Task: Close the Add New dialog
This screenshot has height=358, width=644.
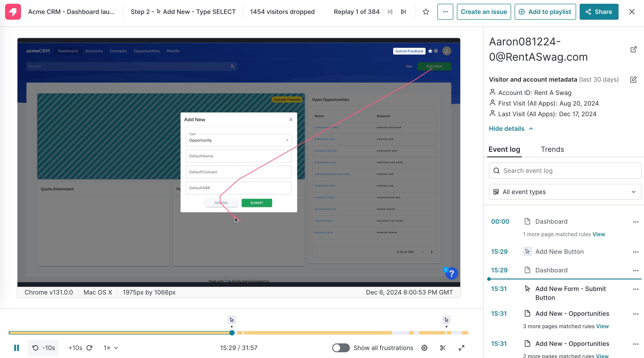Action: (x=291, y=119)
